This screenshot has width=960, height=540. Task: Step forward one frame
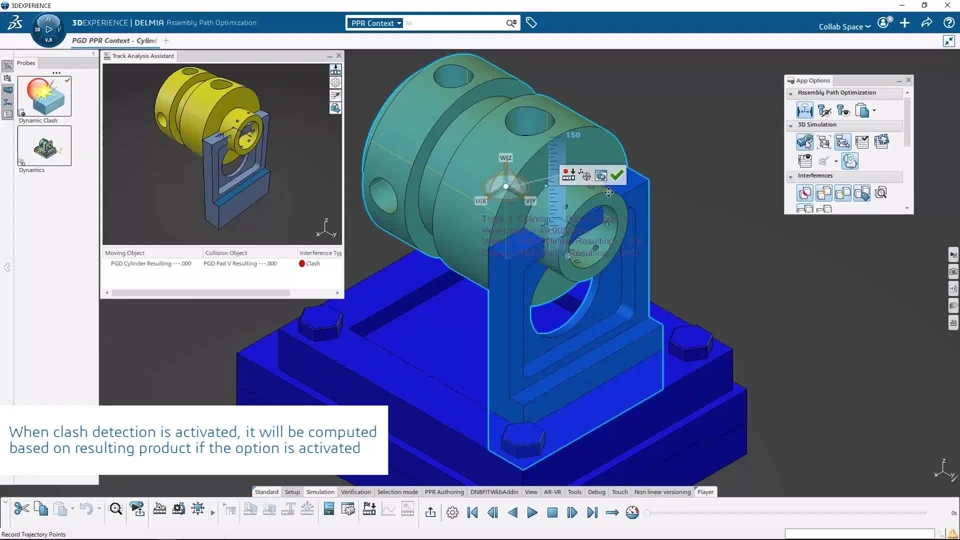tap(572, 512)
